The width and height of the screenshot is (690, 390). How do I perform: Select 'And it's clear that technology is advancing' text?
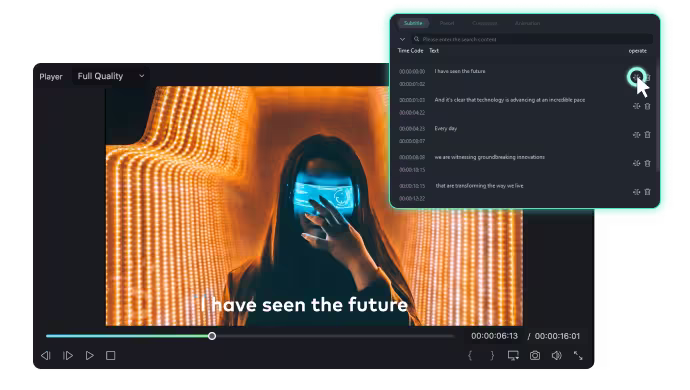(x=510, y=100)
